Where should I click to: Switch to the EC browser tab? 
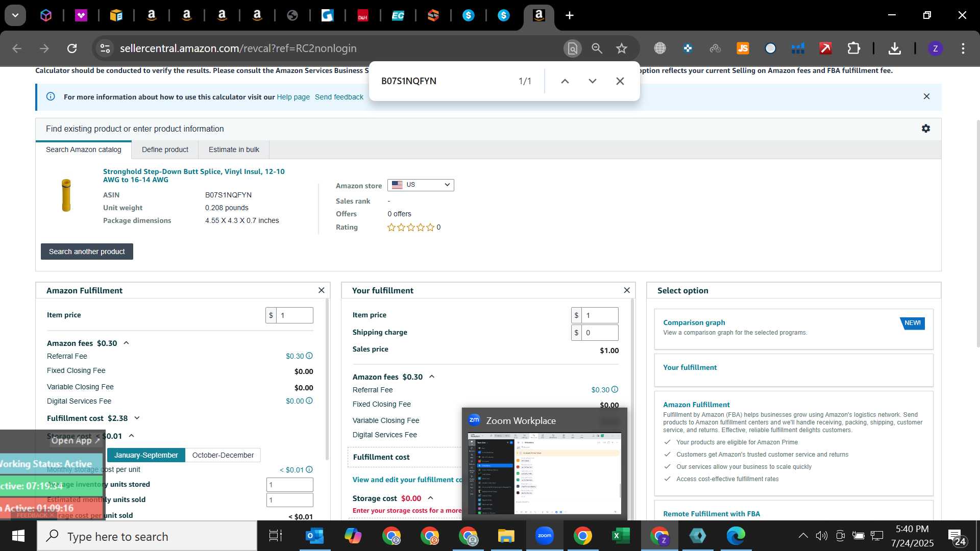pos(398,15)
